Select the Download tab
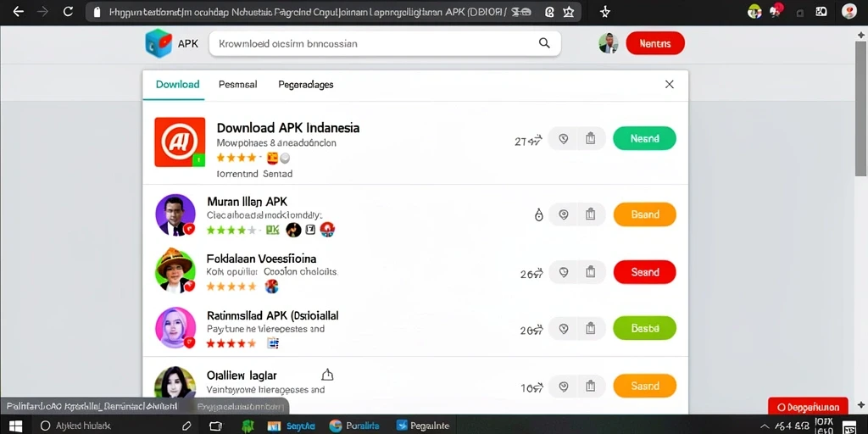The width and height of the screenshot is (868, 434). pyautogui.click(x=177, y=85)
